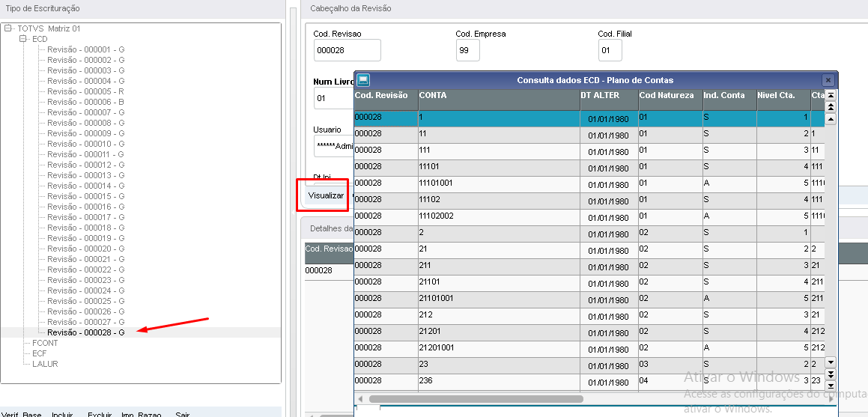The width and height of the screenshot is (868, 417).
Task: Focus the Num Livro field showing 01
Action: tap(334, 98)
